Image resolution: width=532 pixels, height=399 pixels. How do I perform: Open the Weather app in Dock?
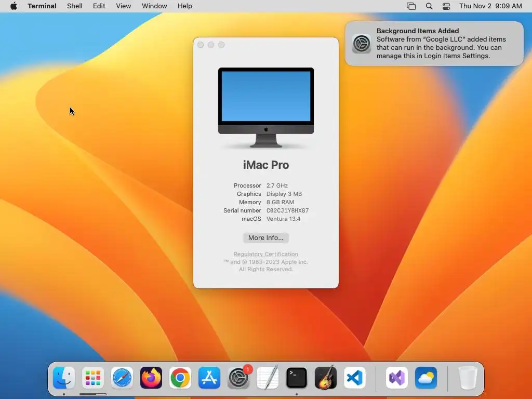[426, 378]
